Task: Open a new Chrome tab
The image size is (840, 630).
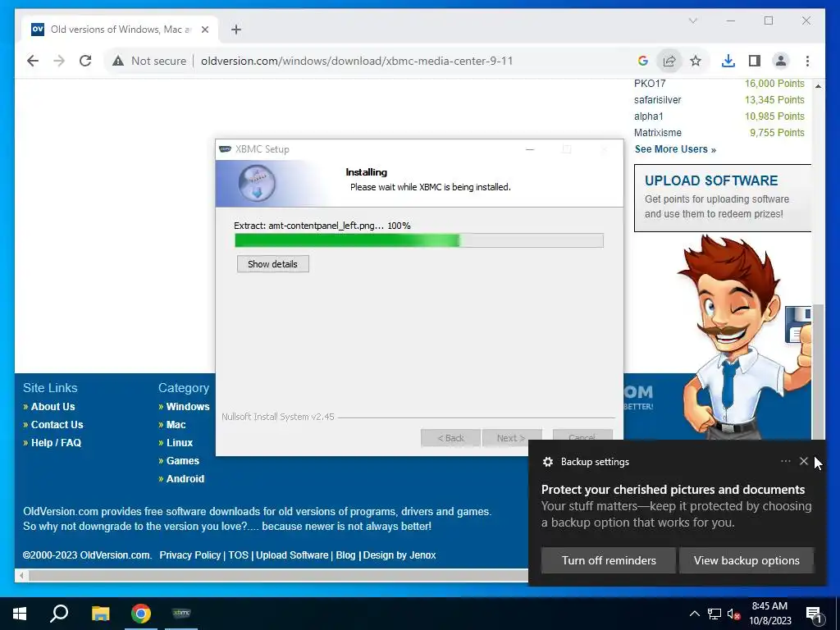Action: (x=236, y=30)
